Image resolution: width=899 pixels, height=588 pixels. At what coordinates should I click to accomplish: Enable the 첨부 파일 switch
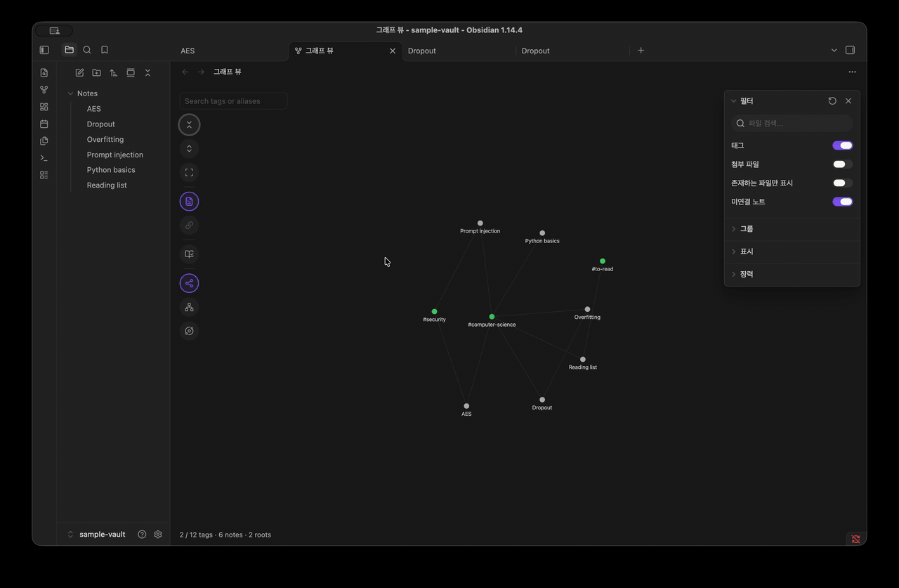coord(843,164)
